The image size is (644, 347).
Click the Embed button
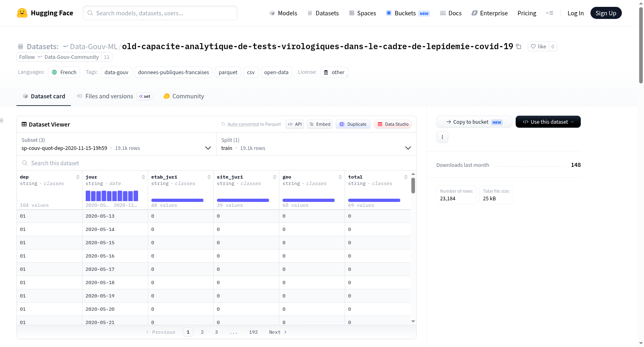320,124
